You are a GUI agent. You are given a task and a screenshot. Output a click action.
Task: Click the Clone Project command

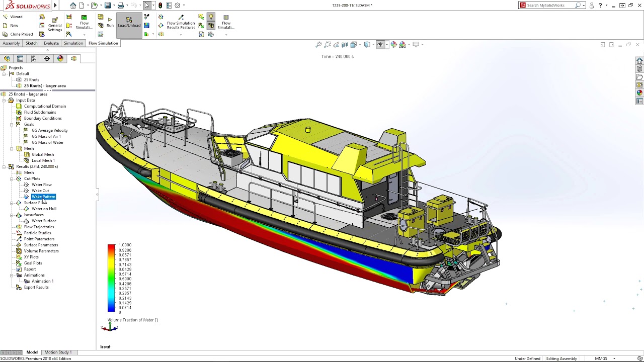click(18, 34)
